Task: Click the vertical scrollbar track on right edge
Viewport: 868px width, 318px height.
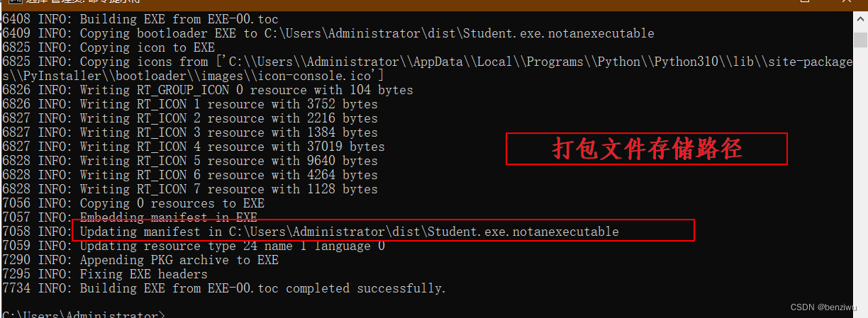Action: [861, 170]
